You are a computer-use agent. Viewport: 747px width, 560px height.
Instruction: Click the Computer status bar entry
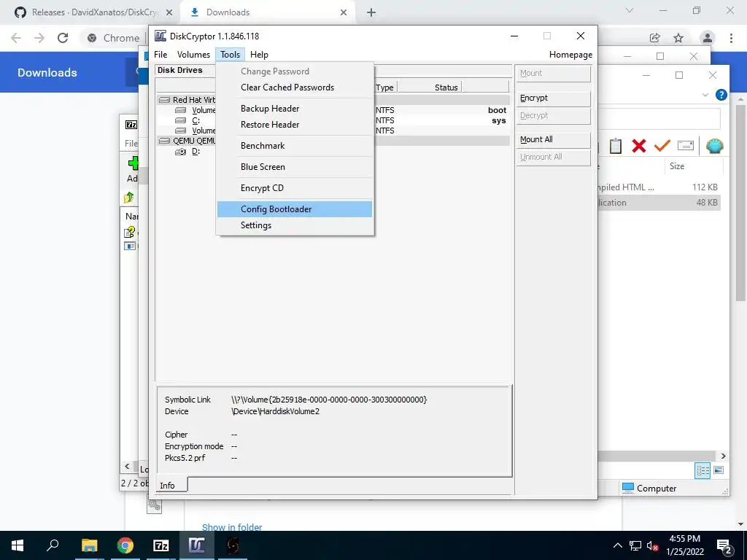tap(649, 489)
